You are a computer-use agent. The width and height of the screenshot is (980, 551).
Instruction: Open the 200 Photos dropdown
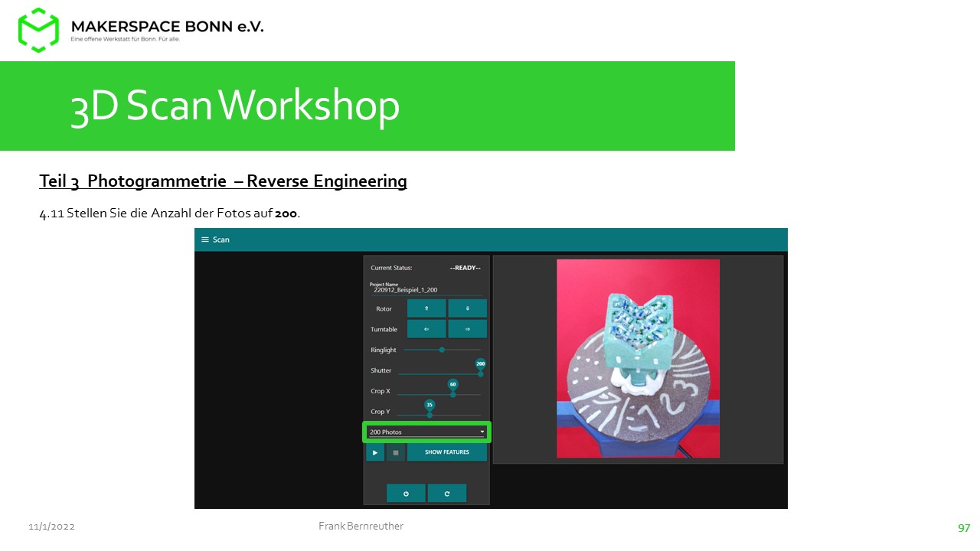tap(426, 432)
